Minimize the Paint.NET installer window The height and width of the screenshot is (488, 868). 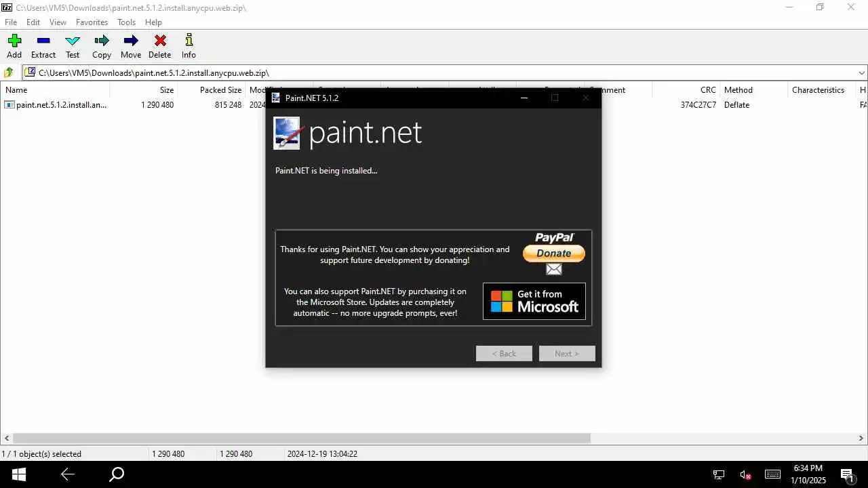[524, 98]
